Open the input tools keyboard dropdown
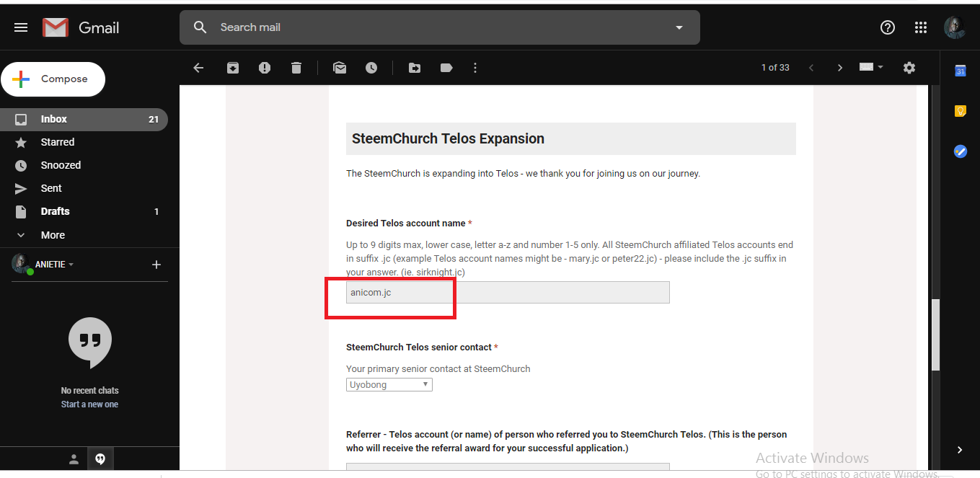 click(871, 67)
